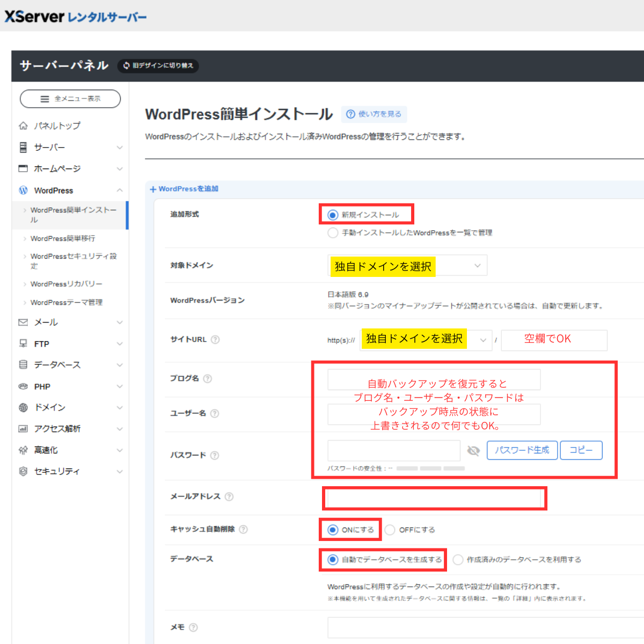Open WordPressリカバリー in the sidebar
The width and height of the screenshot is (644, 644).
click(66, 284)
